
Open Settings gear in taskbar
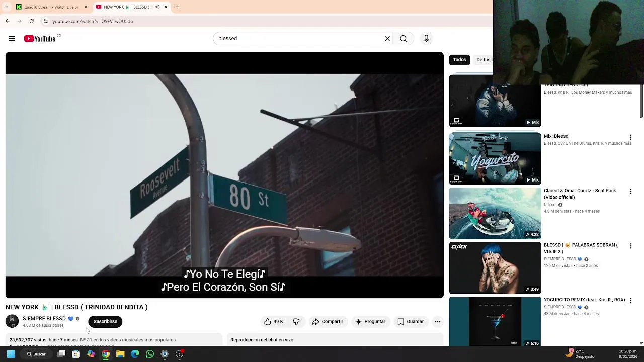[x=165, y=354]
